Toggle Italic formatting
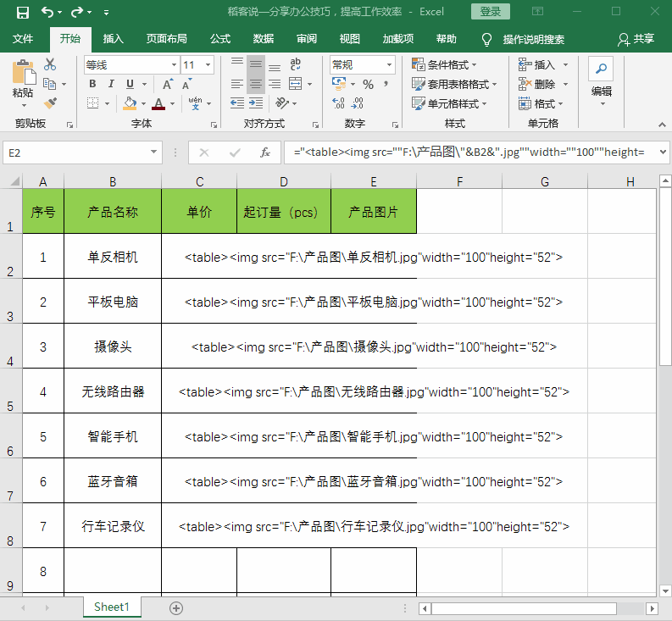Screen dimensions: 672x621 [111, 84]
